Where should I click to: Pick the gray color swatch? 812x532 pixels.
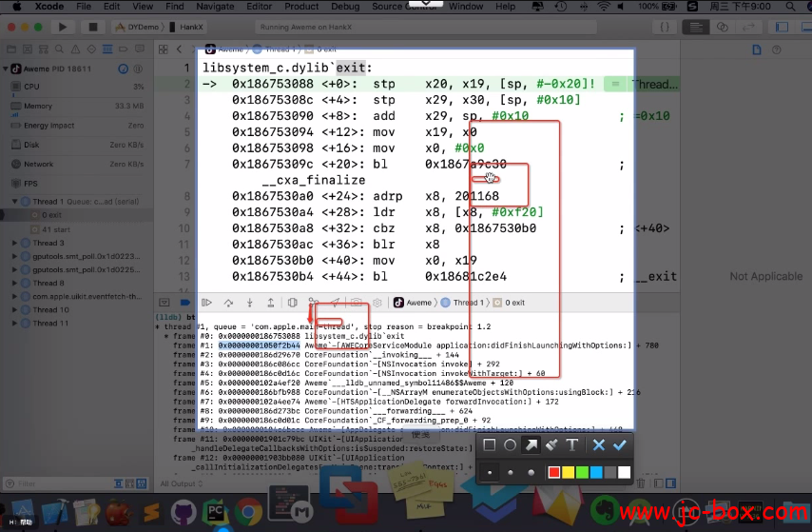(x=610, y=472)
